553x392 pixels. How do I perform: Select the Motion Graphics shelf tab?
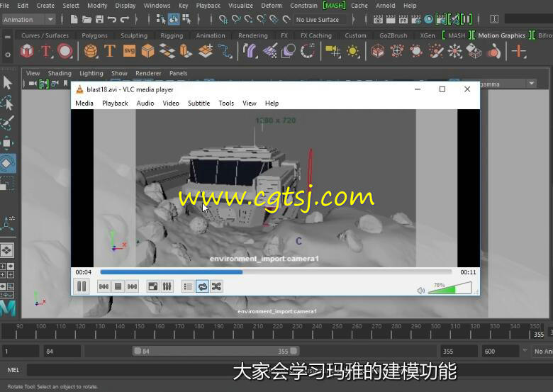click(501, 35)
